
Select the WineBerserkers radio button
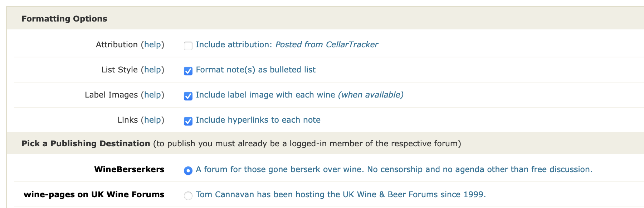(188, 170)
